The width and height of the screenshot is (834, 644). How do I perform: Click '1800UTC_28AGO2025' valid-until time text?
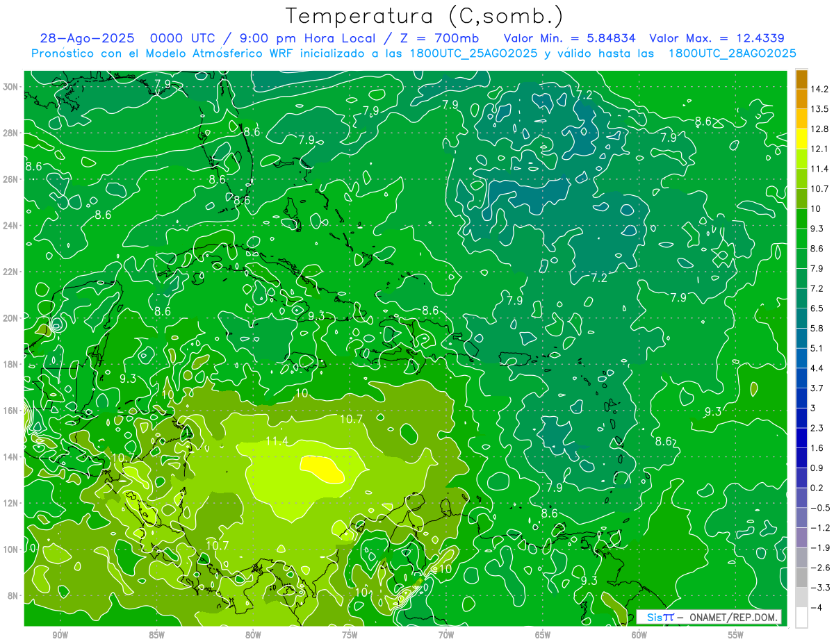[732, 53]
